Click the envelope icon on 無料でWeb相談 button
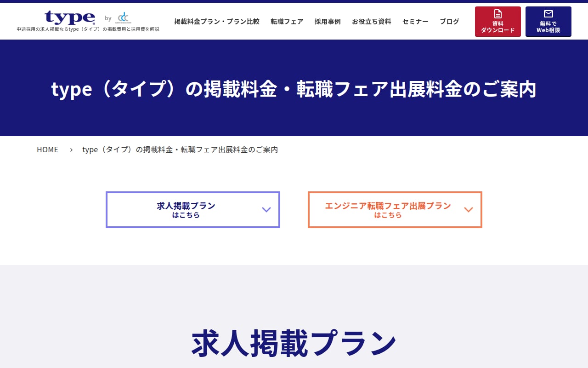 548,14
